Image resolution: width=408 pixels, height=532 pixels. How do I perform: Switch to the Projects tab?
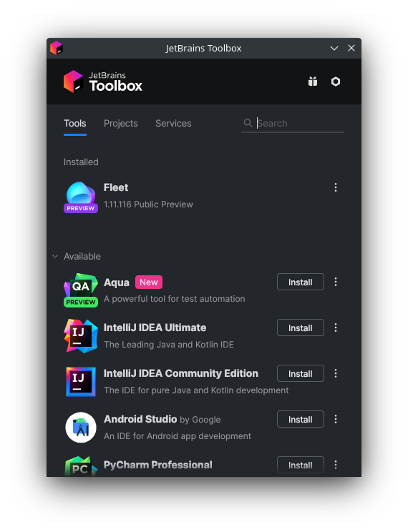(120, 123)
